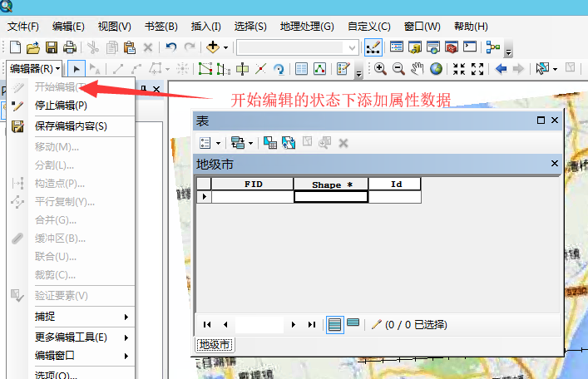The image size is (588, 379).
Task: Go to first record in table
Action: pos(207,325)
